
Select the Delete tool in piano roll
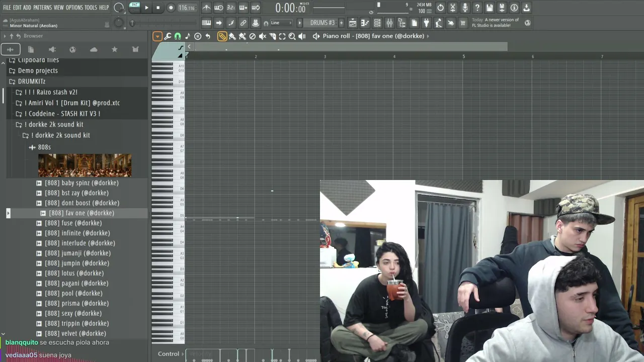point(253,36)
